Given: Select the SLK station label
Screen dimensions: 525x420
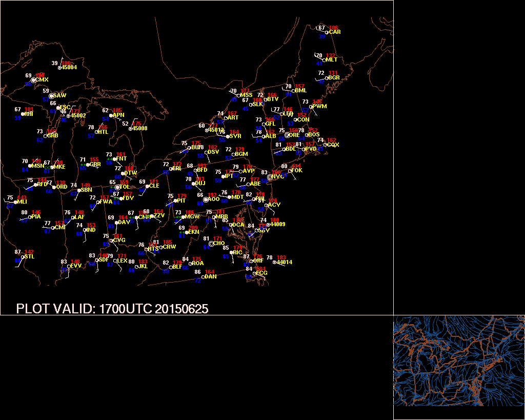Looking at the screenshot, I should [258, 105].
